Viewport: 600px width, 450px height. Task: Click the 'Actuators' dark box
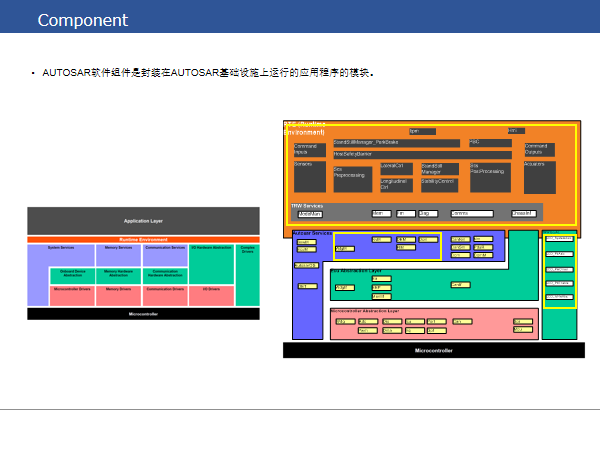(540, 177)
